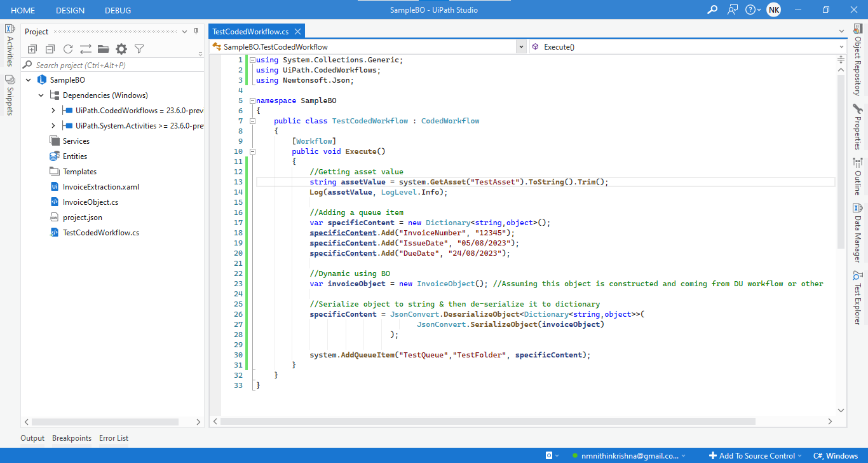Open the feedback icon in title bar
Screen dimensions: 868x463
pyautogui.click(x=733, y=10)
